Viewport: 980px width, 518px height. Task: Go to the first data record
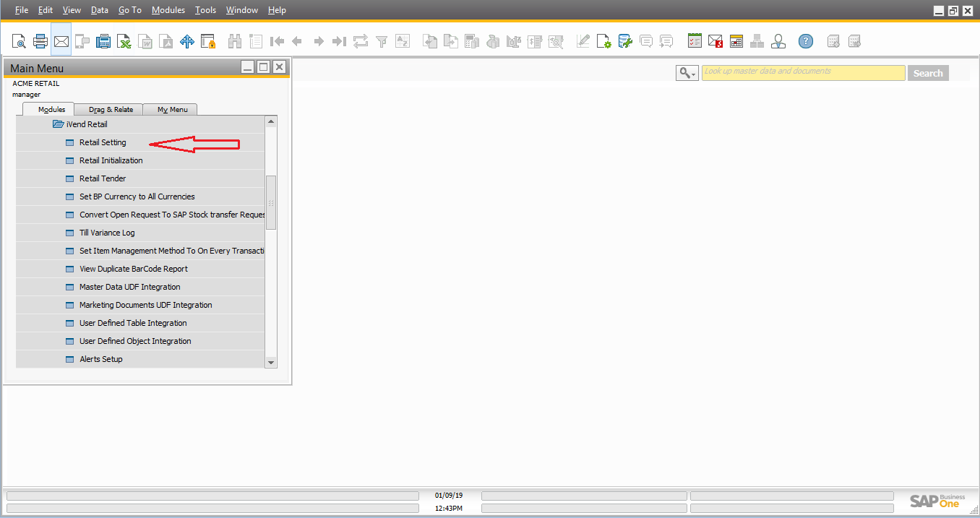click(277, 41)
